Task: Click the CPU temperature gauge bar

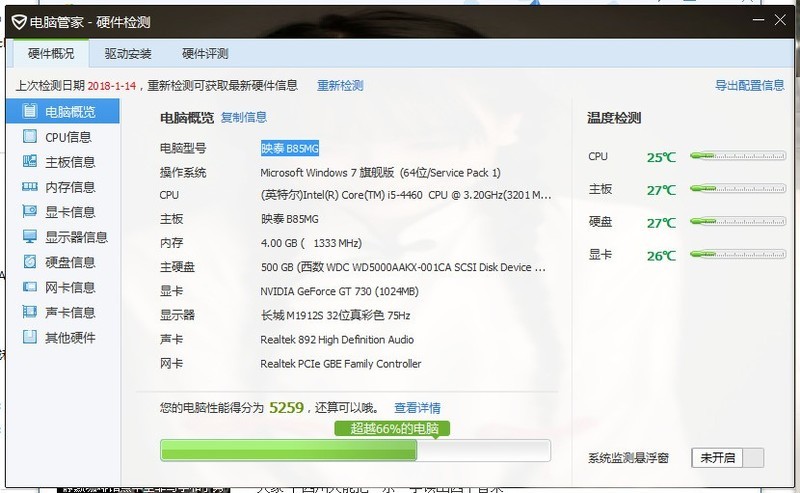Action: 738,156
